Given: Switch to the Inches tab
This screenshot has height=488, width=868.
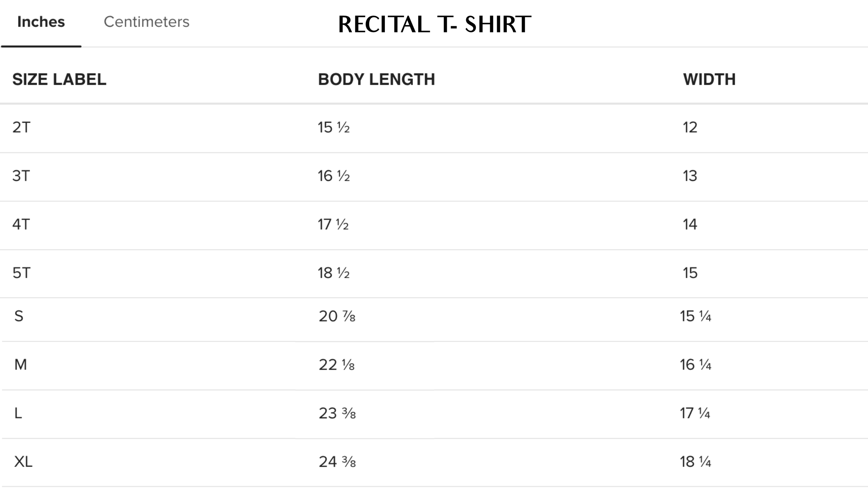Looking at the screenshot, I should tap(41, 22).
